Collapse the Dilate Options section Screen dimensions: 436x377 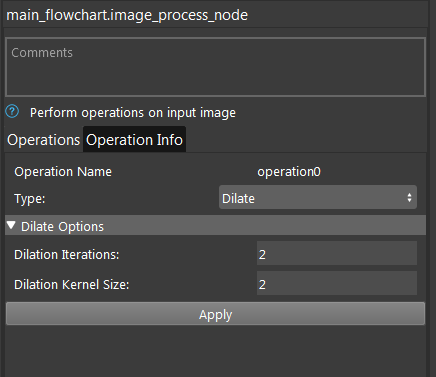coord(215,226)
